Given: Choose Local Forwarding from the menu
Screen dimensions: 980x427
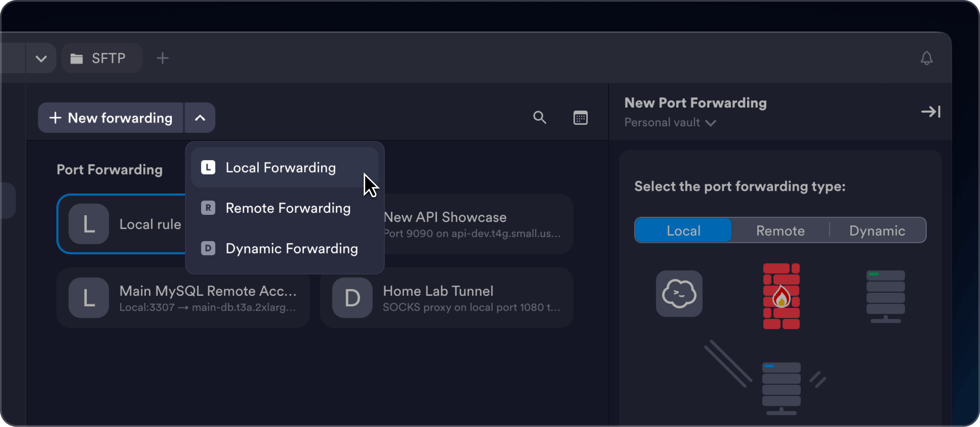Looking at the screenshot, I should tap(285, 168).
